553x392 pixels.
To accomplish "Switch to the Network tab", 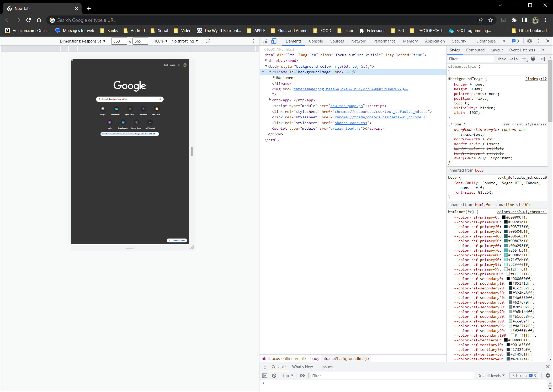I will pyautogui.click(x=358, y=41).
